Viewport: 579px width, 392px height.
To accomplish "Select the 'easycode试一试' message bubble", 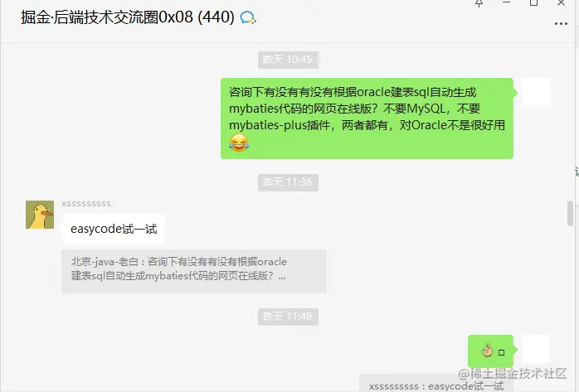I will (114, 229).
